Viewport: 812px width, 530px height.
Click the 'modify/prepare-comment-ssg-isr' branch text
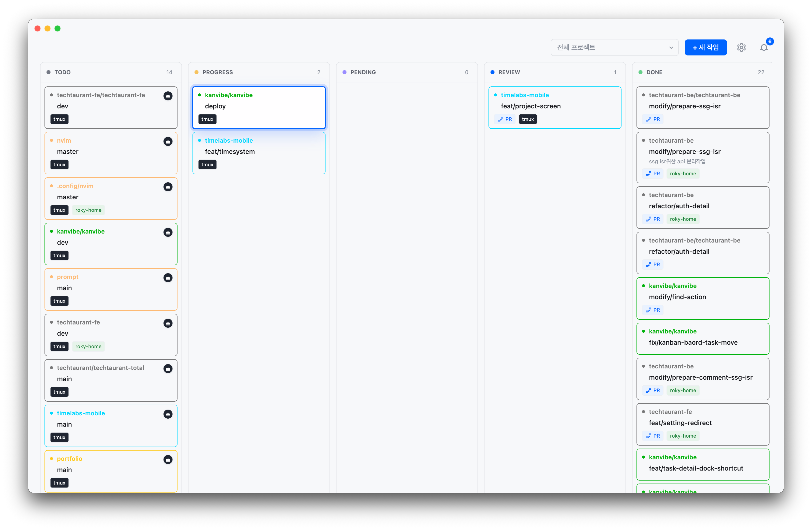pyautogui.click(x=700, y=377)
